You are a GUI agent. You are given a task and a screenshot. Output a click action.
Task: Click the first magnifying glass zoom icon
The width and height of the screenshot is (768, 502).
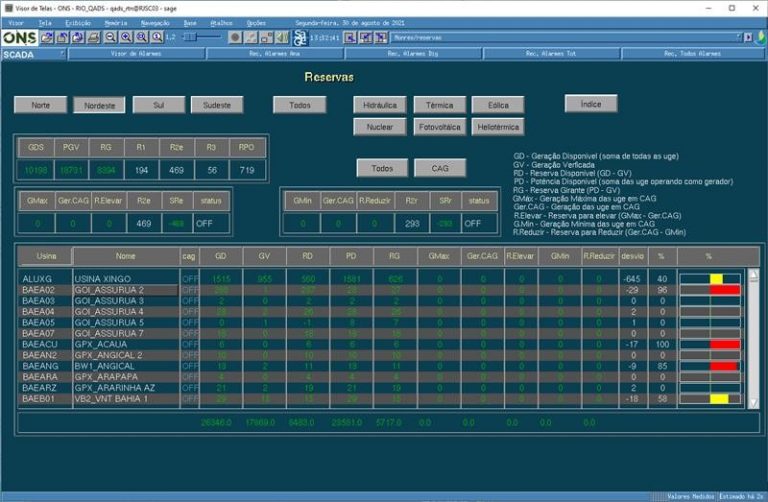tap(111, 37)
